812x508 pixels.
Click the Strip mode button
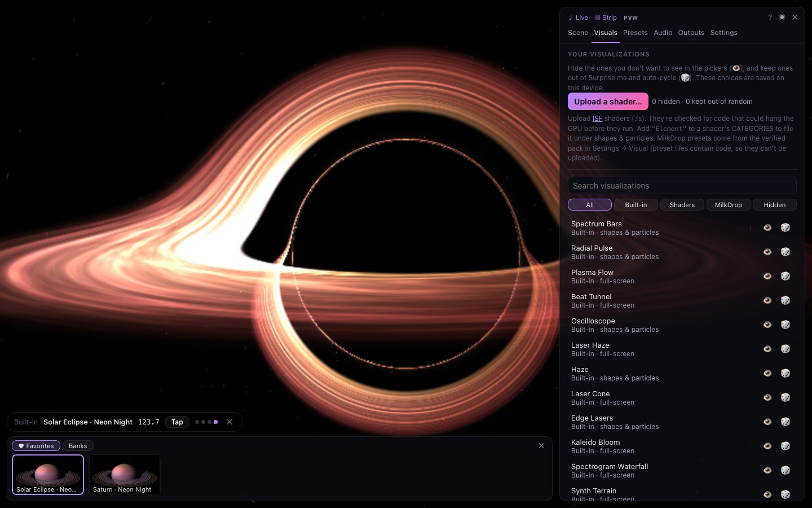(x=606, y=17)
